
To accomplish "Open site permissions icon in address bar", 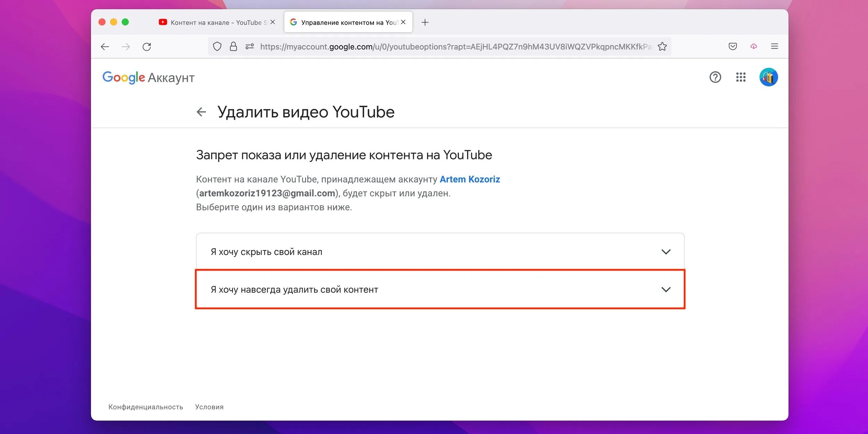I will coord(250,47).
